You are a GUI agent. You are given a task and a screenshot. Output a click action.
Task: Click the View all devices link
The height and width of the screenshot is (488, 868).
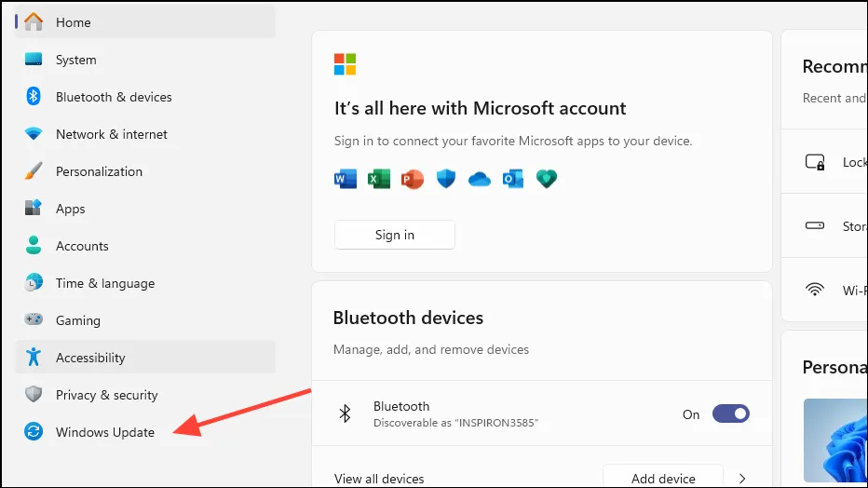coord(379,479)
